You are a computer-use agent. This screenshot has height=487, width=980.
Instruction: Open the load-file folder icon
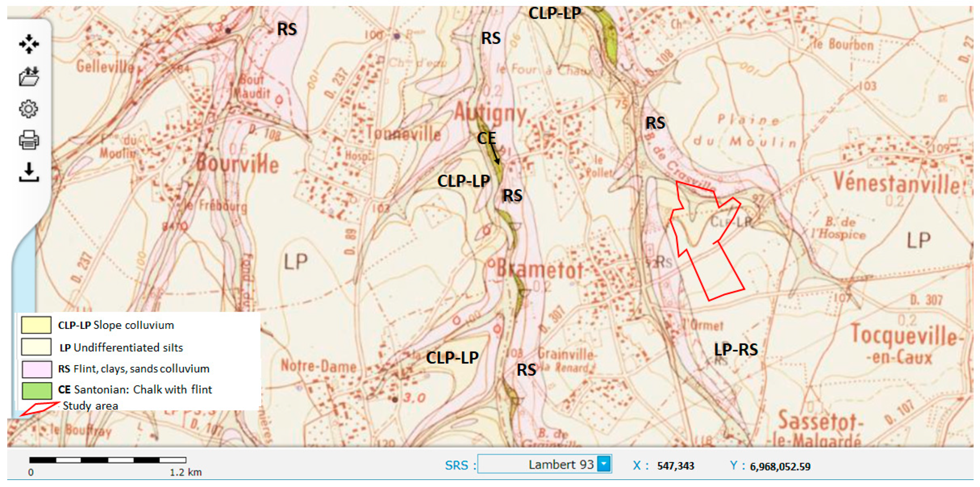click(x=29, y=76)
